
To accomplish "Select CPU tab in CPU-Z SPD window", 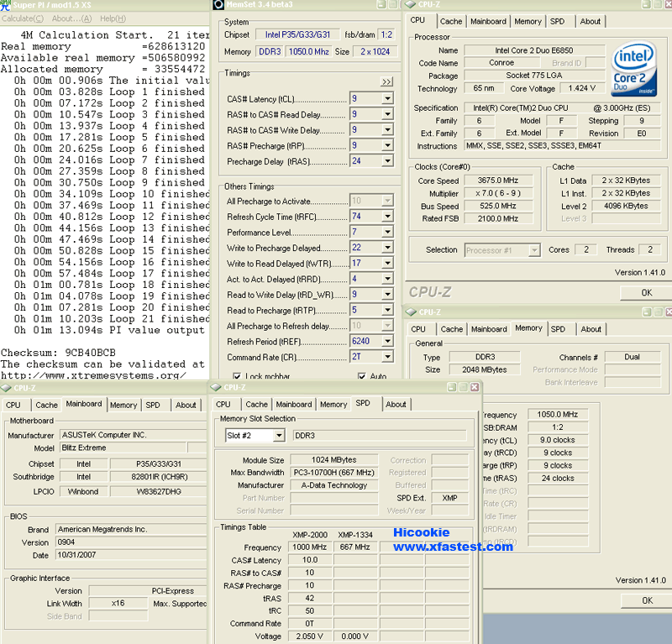I will (223, 405).
